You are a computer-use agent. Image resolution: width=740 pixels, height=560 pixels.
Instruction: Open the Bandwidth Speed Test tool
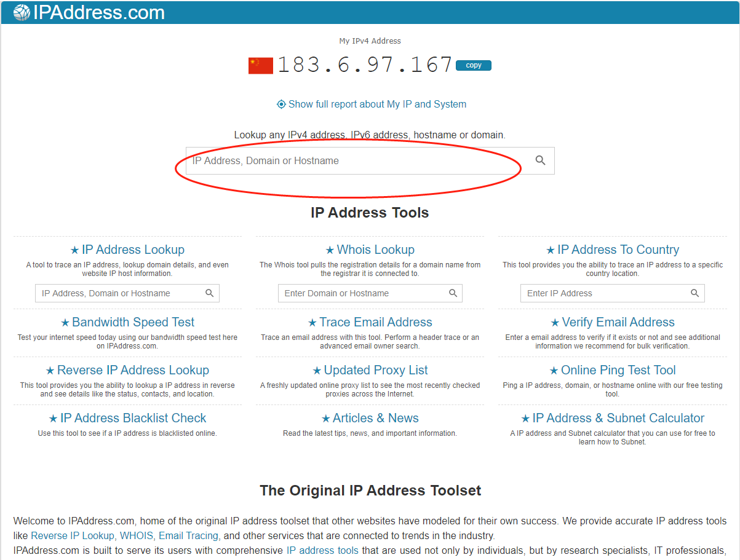pyautogui.click(x=133, y=322)
